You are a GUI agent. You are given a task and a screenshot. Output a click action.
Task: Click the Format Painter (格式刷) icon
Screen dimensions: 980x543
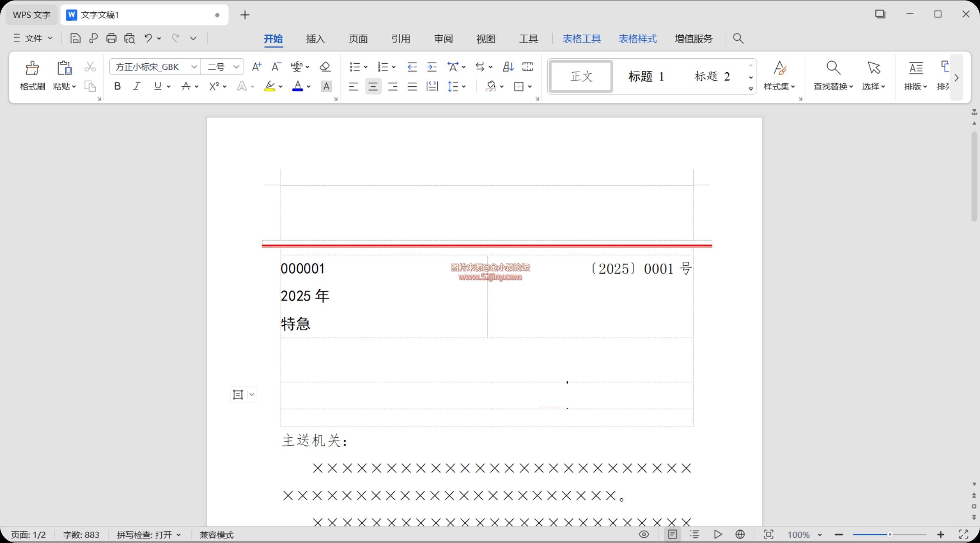(32, 68)
